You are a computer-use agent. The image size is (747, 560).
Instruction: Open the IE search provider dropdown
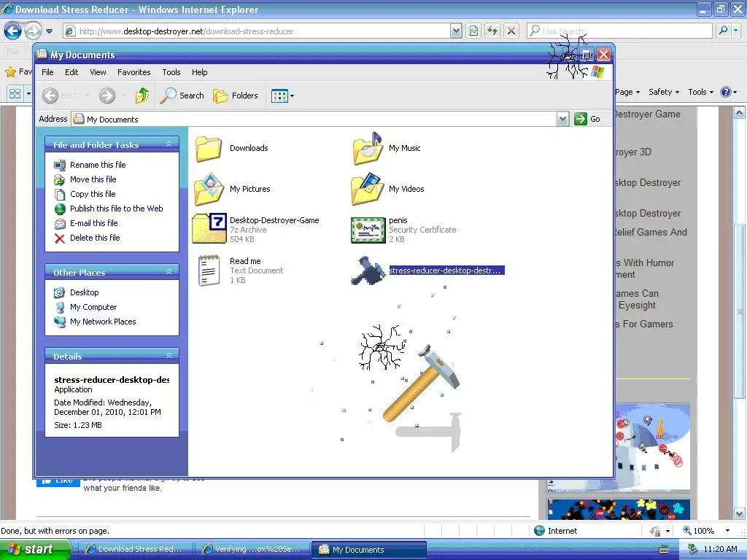click(x=736, y=31)
